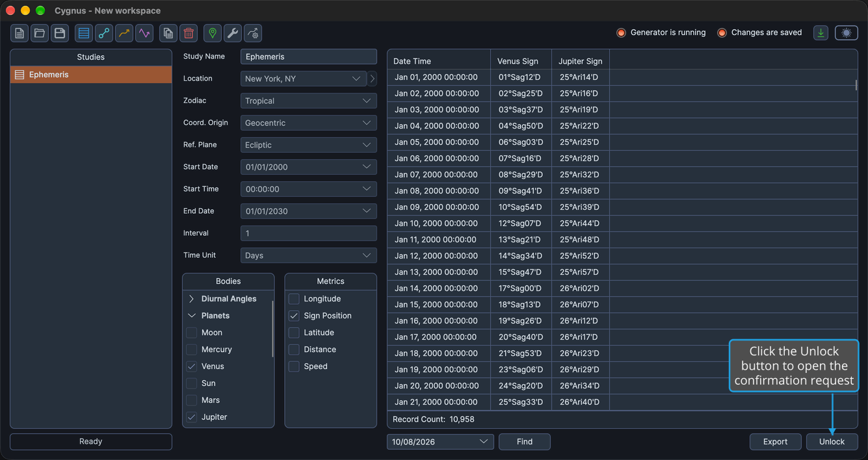
Task: Click the Bodies list scrollbar
Action: tap(272, 329)
